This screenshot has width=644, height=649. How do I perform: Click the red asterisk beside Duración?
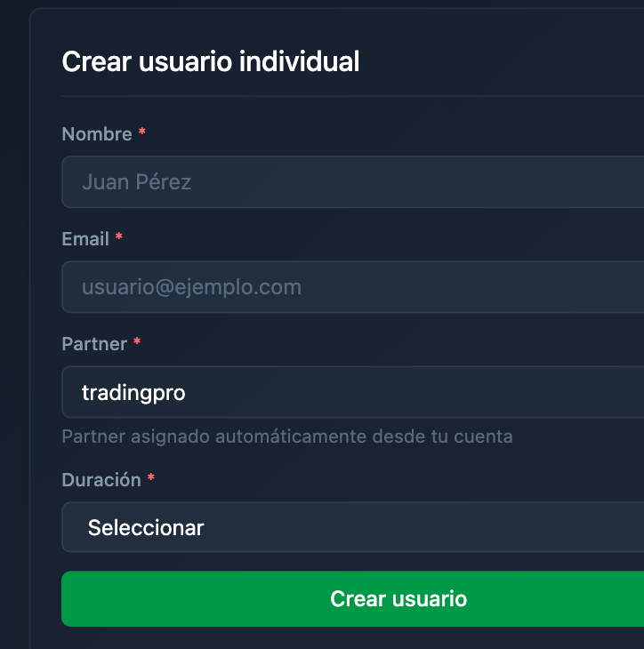pyautogui.click(x=151, y=479)
